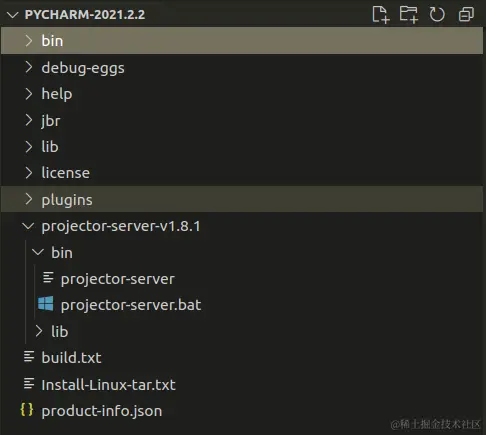Expand the jbr folder chevron
The height and width of the screenshot is (435, 486).
[x=29, y=120]
